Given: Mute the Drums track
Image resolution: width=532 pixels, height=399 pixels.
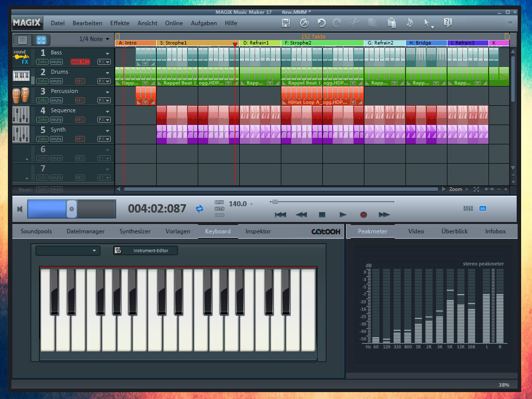Looking at the screenshot, I should 56,81.
